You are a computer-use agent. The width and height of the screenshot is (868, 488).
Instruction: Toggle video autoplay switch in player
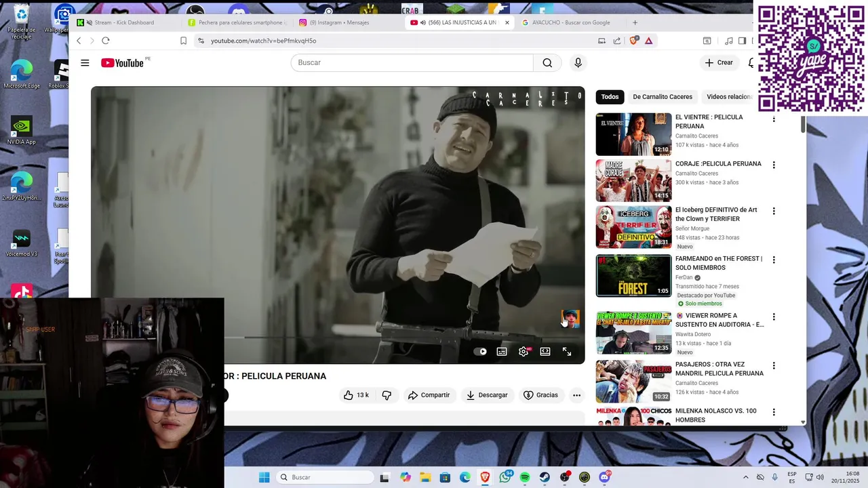480,352
